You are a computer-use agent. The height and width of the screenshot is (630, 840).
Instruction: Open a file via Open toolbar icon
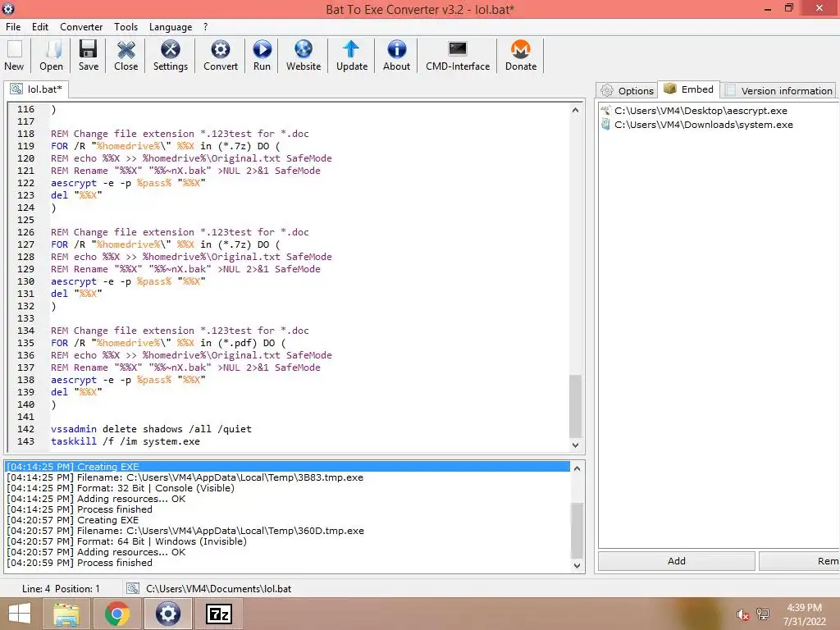(x=51, y=56)
